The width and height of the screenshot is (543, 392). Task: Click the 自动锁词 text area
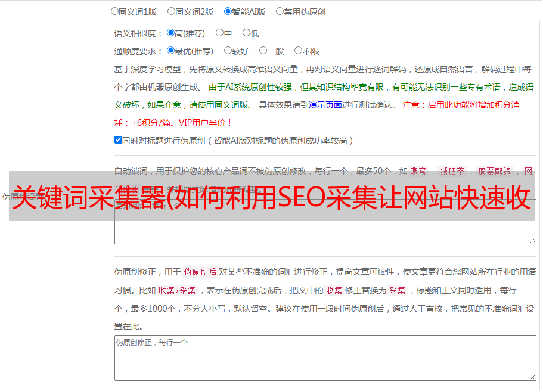point(325,222)
